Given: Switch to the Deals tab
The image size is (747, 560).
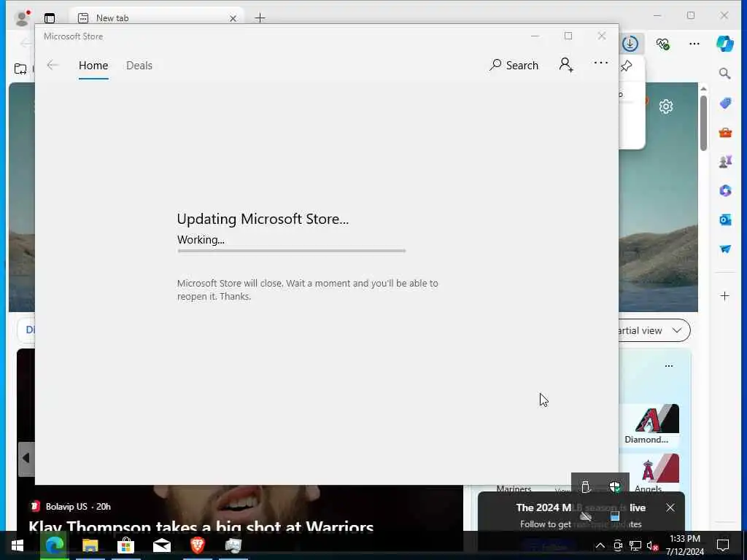Looking at the screenshot, I should pyautogui.click(x=139, y=65).
